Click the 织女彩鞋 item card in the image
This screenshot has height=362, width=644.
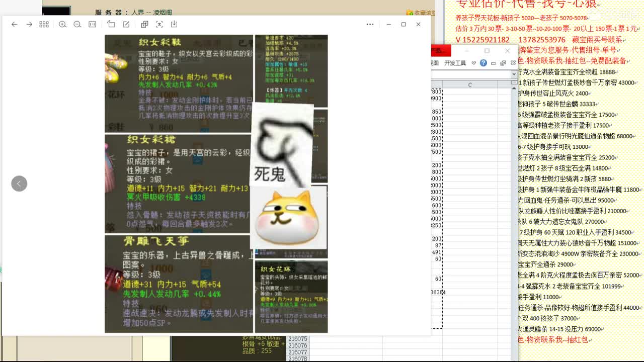[179, 83]
